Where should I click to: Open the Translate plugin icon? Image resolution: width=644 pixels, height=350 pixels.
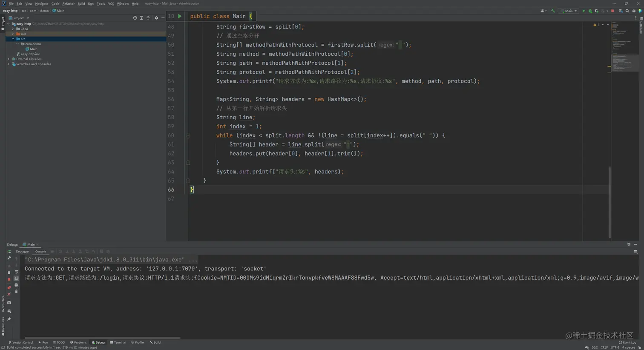point(621,11)
